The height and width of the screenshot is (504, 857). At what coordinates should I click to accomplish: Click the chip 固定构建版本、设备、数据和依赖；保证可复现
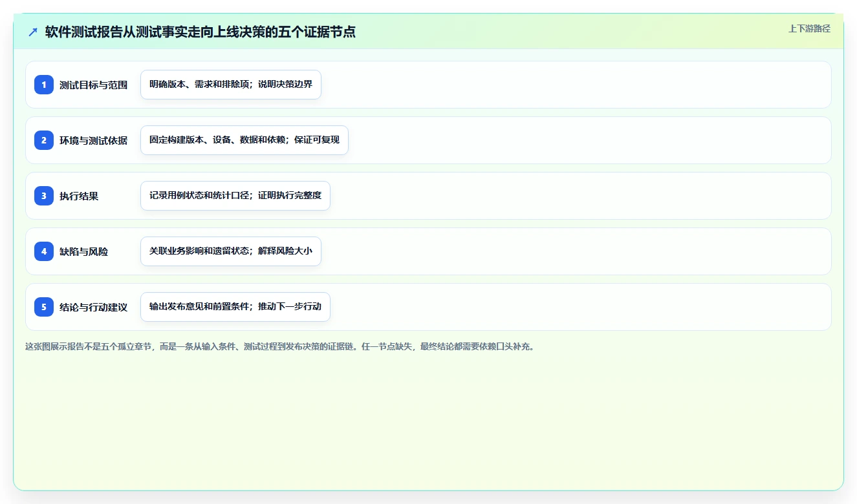coord(244,140)
